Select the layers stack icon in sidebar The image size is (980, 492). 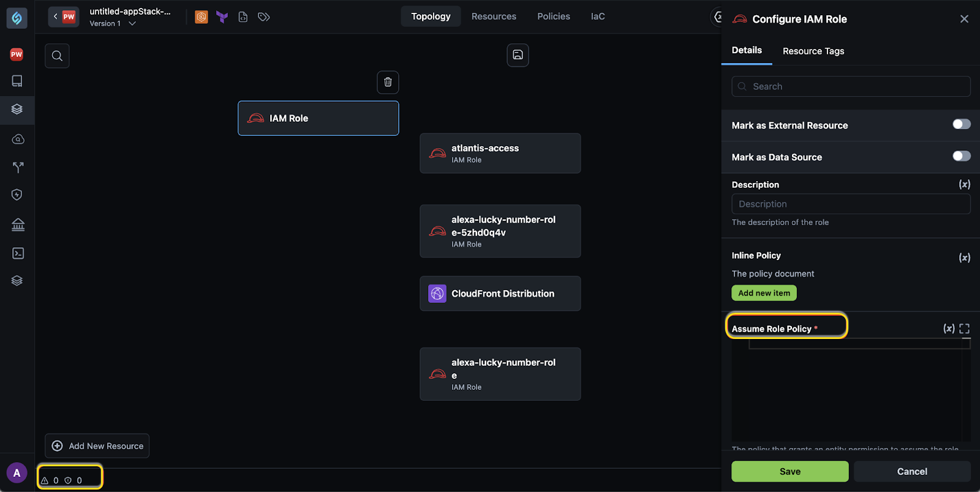17,109
